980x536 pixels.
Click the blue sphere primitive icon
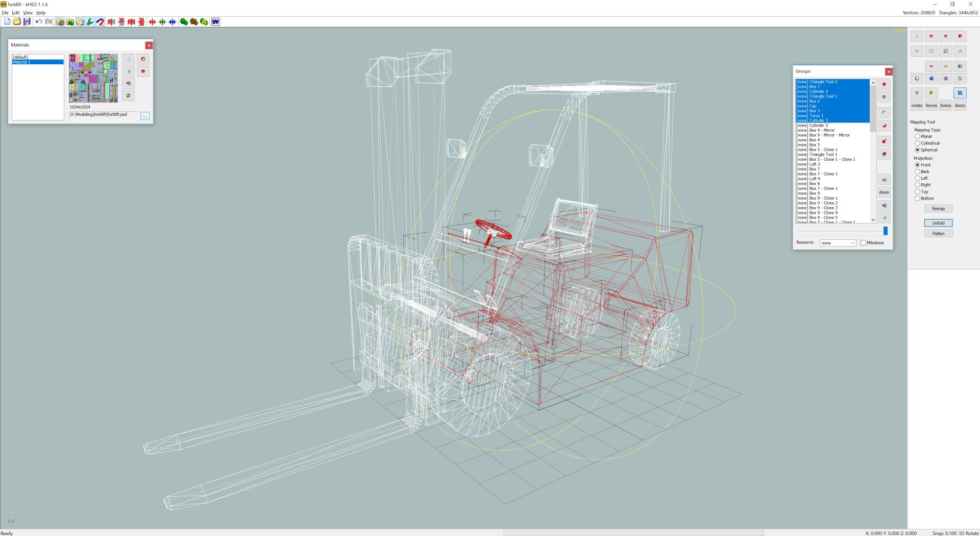pos(931,79)
